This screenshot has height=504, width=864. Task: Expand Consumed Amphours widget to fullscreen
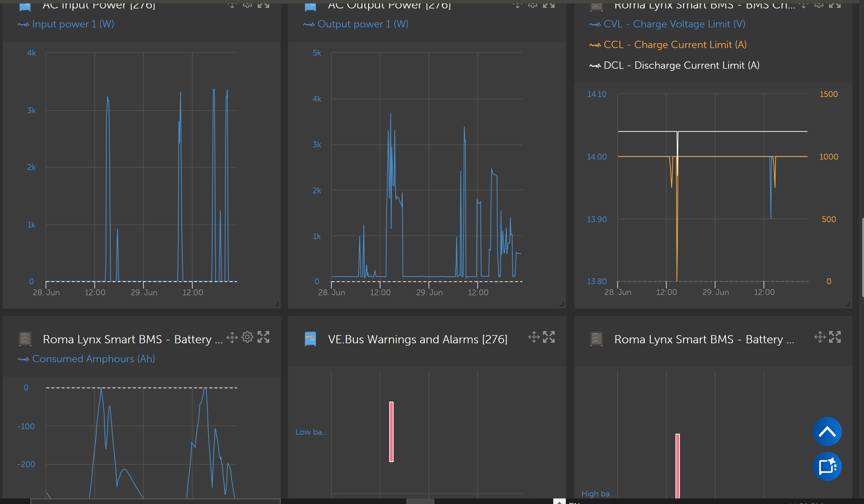pyautogui.click(x=263, y=337)
